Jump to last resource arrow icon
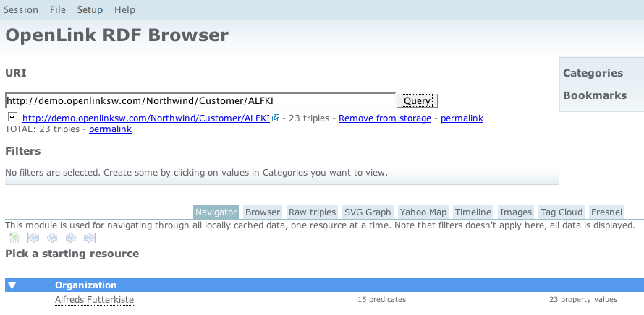Image resolution: width=644 pixels, height=315 pixels. pyautogui.click(x=90, y=238)
